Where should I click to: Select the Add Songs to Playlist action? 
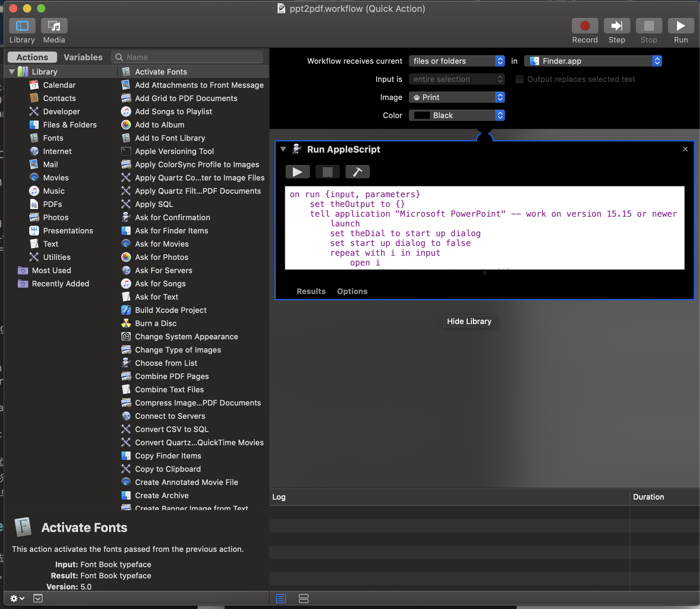(x=193, y=111)
